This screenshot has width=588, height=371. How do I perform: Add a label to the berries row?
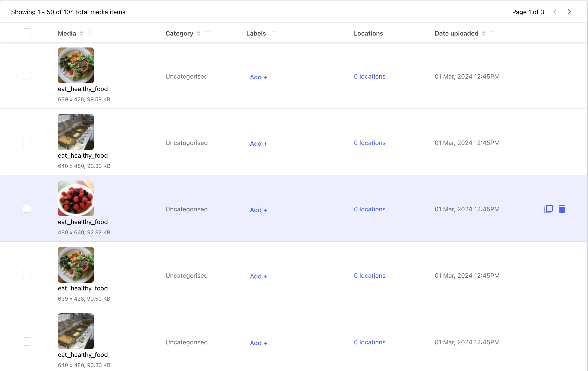coord(258,210)
